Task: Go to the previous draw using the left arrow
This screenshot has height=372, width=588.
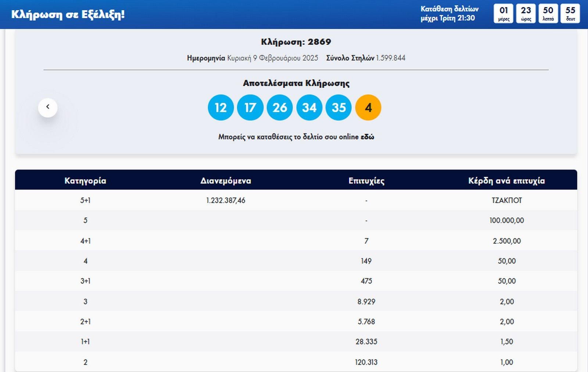Action: pyautogui.click(x=48, y=107)
